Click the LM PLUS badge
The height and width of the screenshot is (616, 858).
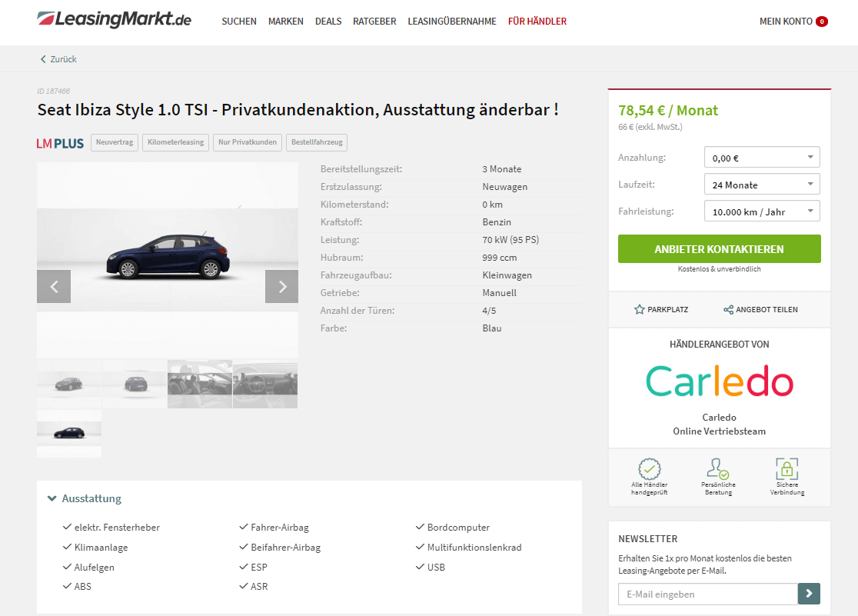(x=60, y=144)
